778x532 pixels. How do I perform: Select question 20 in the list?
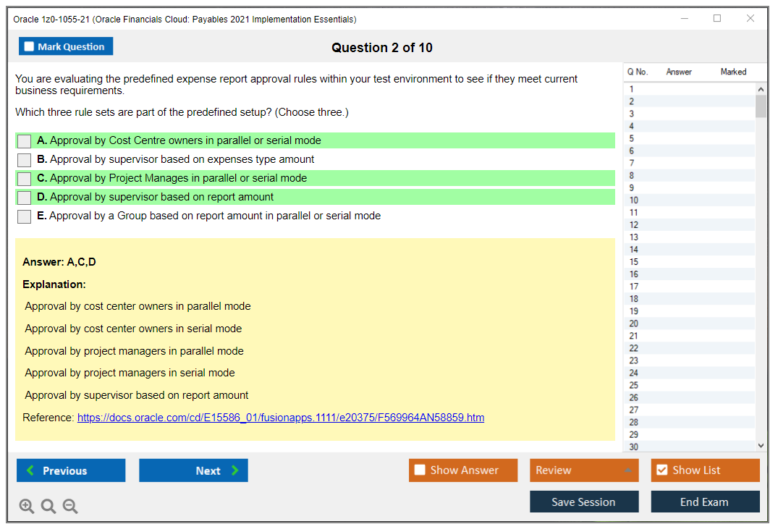click(689, 324)
